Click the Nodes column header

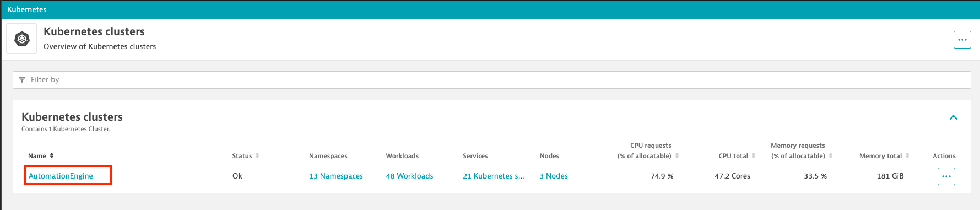[x=549, y=156]
